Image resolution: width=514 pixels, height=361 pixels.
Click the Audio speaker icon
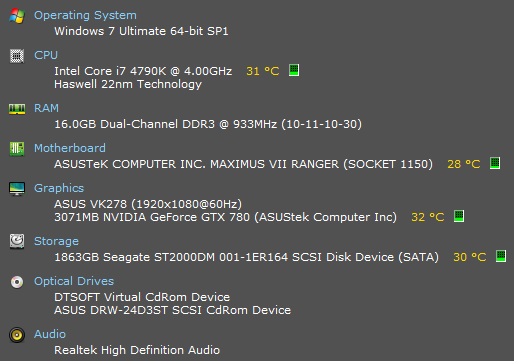[17, 335]
